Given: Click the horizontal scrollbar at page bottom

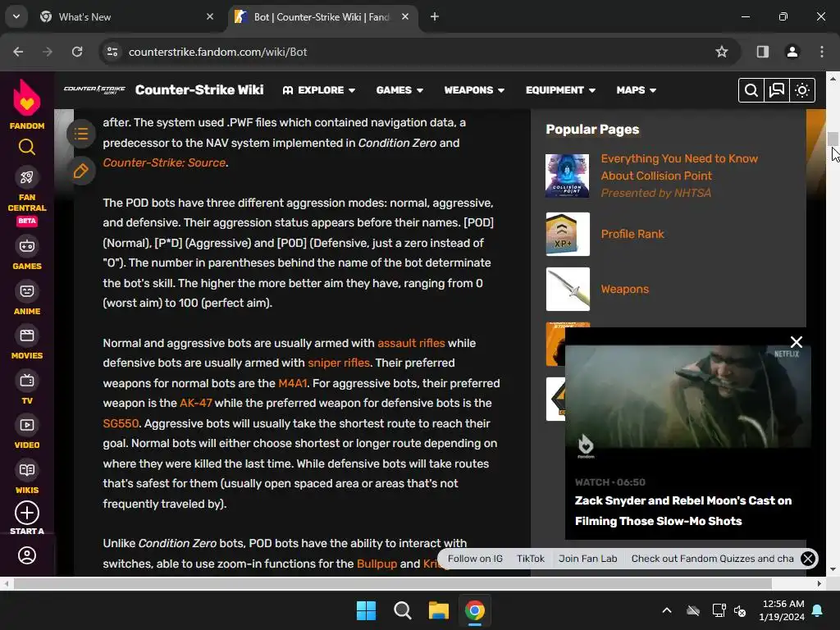Looking at the screenshot, I should coord(392,583).
